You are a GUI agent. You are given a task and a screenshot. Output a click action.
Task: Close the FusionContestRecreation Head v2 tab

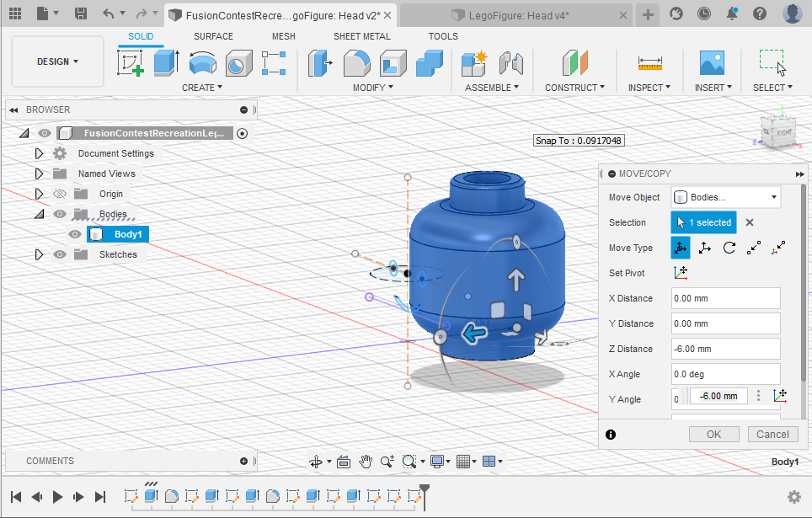click(387, 15)
